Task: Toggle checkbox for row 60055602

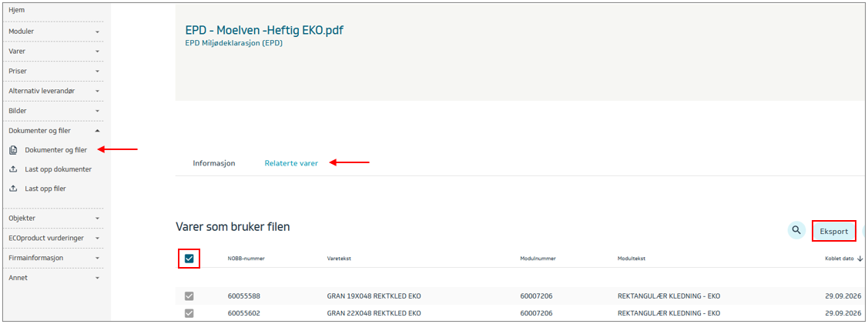Action: point(189,313)
